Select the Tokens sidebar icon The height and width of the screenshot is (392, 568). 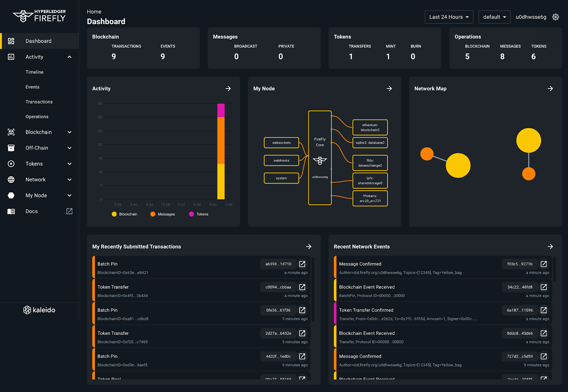(11, 164)
